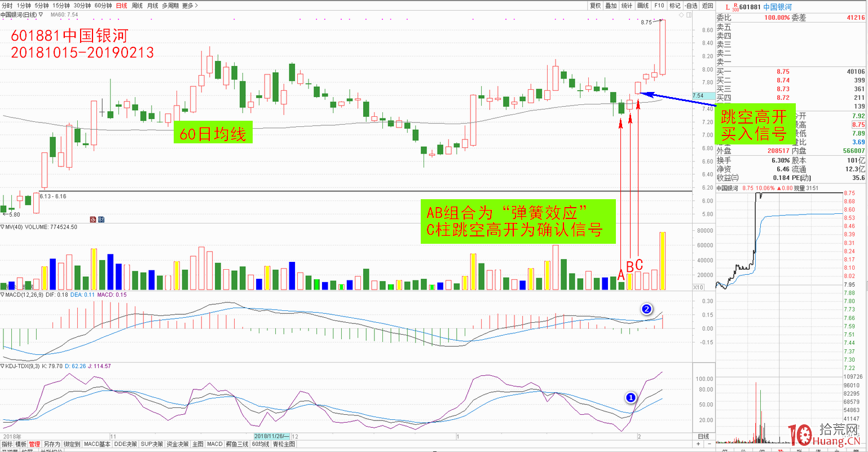Click the 外盘 value 208517
This screenshot has height=452, width=868.
(x=778, y=151)
